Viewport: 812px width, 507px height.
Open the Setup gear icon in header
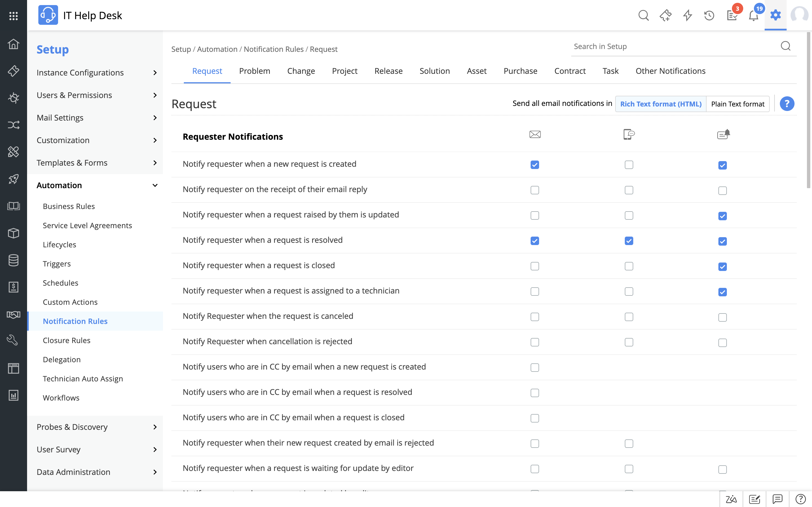click(775, 15)
